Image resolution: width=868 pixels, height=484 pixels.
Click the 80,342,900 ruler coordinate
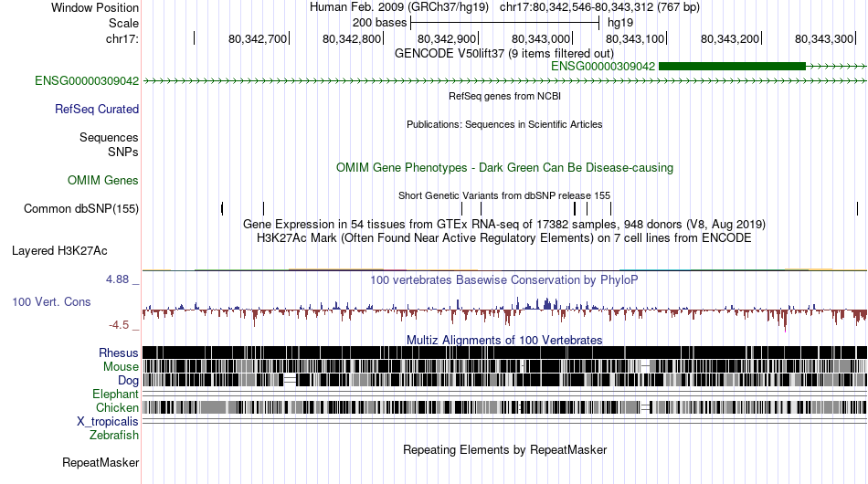447,38
